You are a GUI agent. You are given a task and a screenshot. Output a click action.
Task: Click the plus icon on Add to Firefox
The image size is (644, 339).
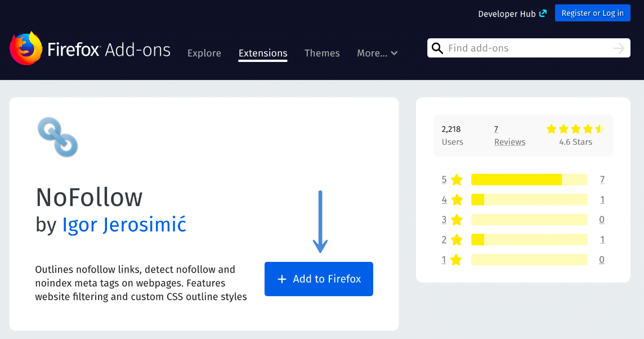pos(281,279)
